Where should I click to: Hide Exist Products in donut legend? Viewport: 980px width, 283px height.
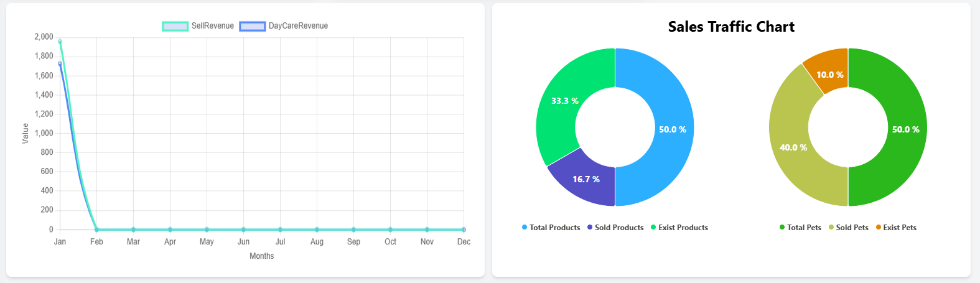(x=679, y=228)
